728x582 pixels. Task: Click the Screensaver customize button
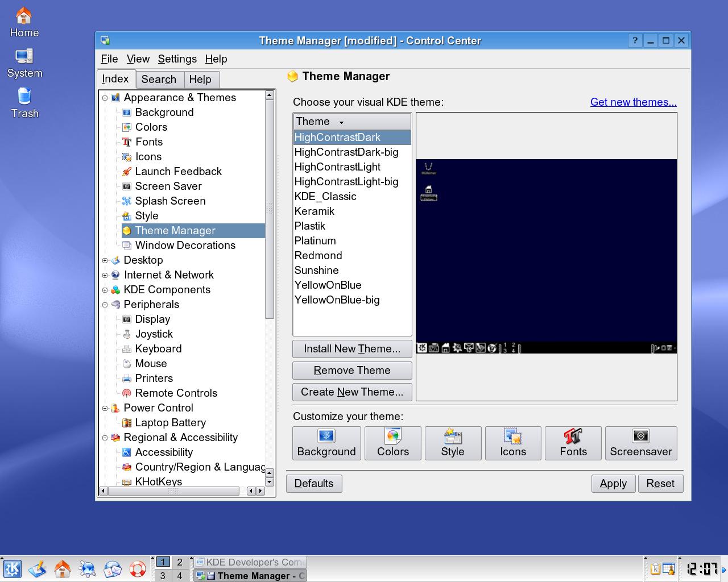pyautogui.click(x=641, y=443)
